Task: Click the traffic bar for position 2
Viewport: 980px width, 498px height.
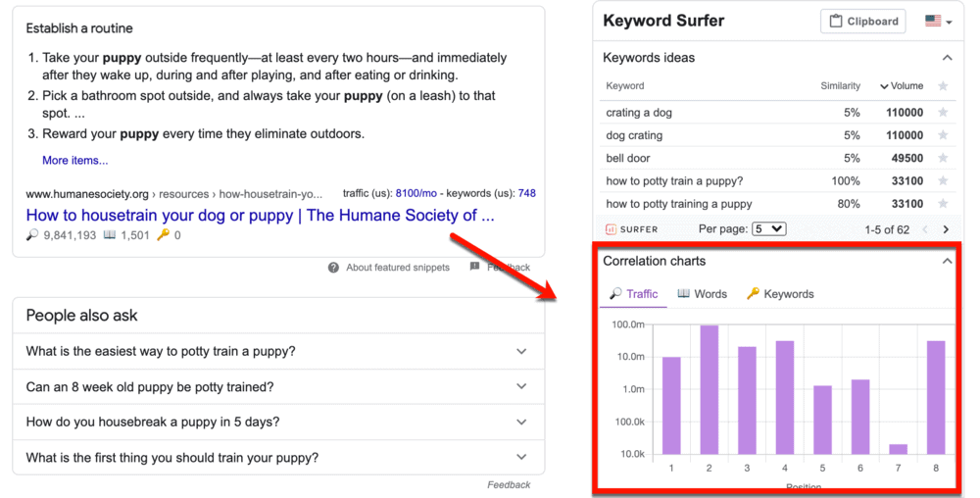Action: tap(710, 389)
